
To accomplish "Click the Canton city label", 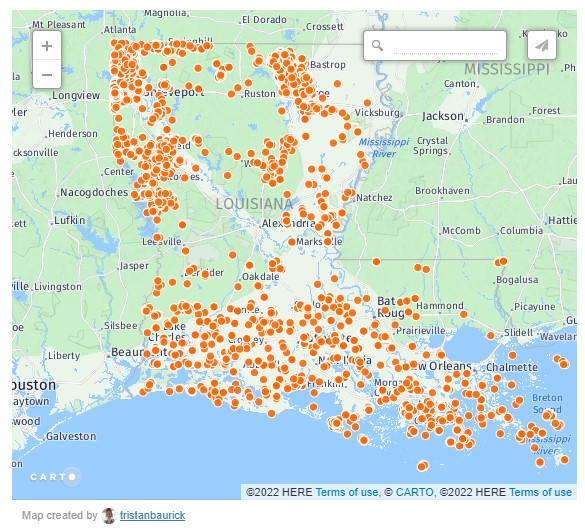I will click(460, 84).
